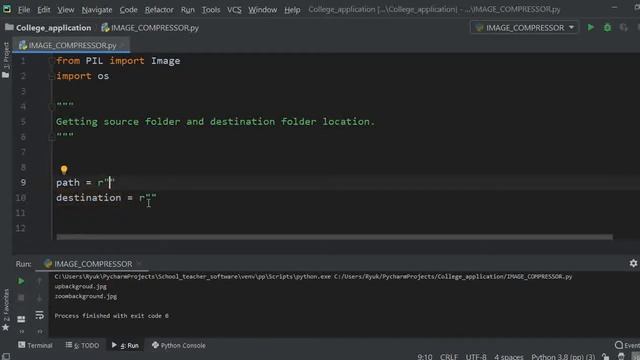The width and height of the screenshot is (640, 360).
Task: Click the PyCharm logo icon in title bar
Action: point(7,9)
